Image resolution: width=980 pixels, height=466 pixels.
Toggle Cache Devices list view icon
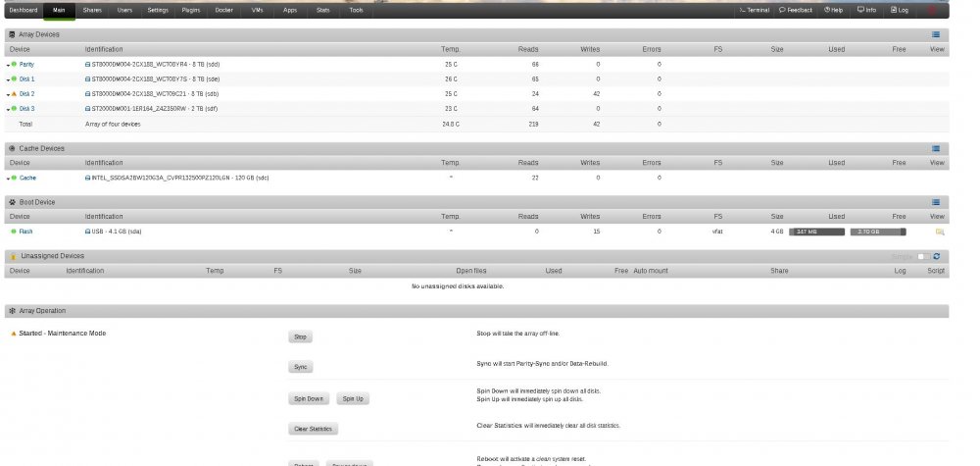pos(936,149)
